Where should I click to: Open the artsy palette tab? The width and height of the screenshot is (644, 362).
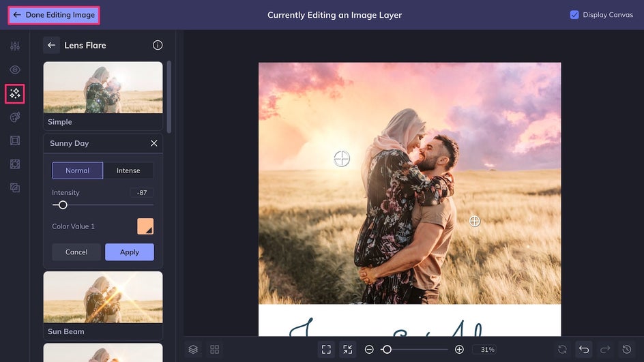(x=15, y=117)
